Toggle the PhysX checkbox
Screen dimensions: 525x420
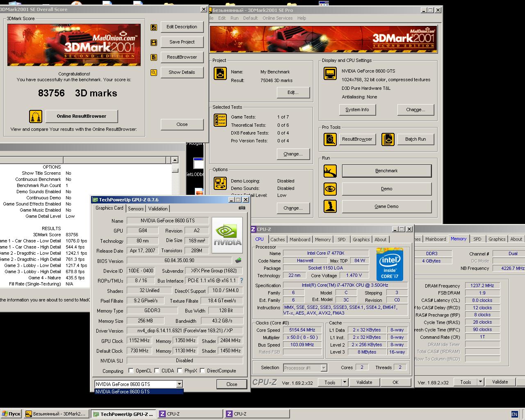click(180, 371)
